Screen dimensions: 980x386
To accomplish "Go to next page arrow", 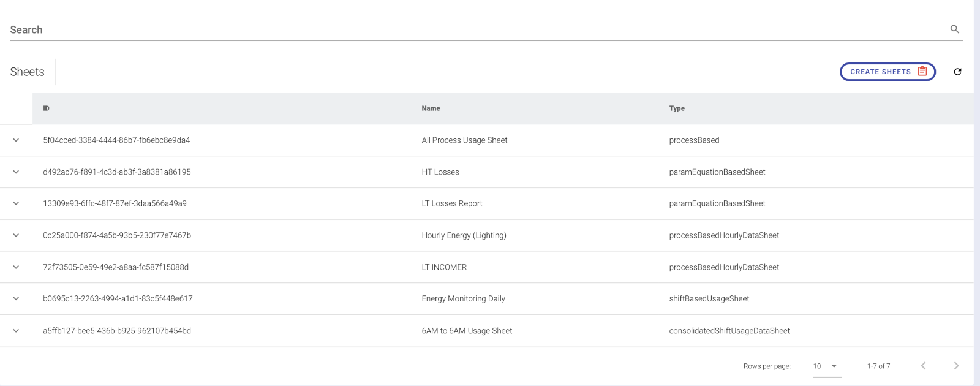I will coord(956,366).
